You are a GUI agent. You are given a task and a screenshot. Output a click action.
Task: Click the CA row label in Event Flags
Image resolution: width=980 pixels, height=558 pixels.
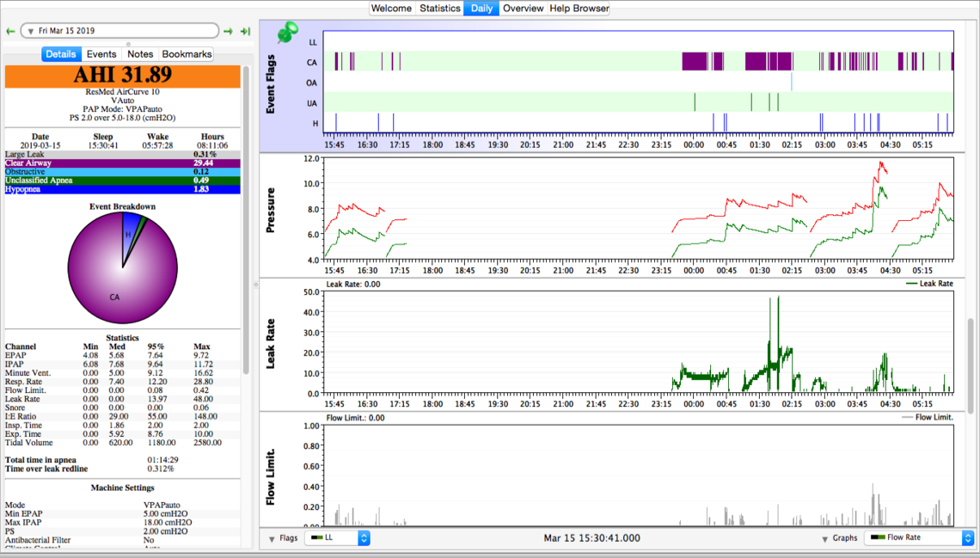(x=312, y=63)
